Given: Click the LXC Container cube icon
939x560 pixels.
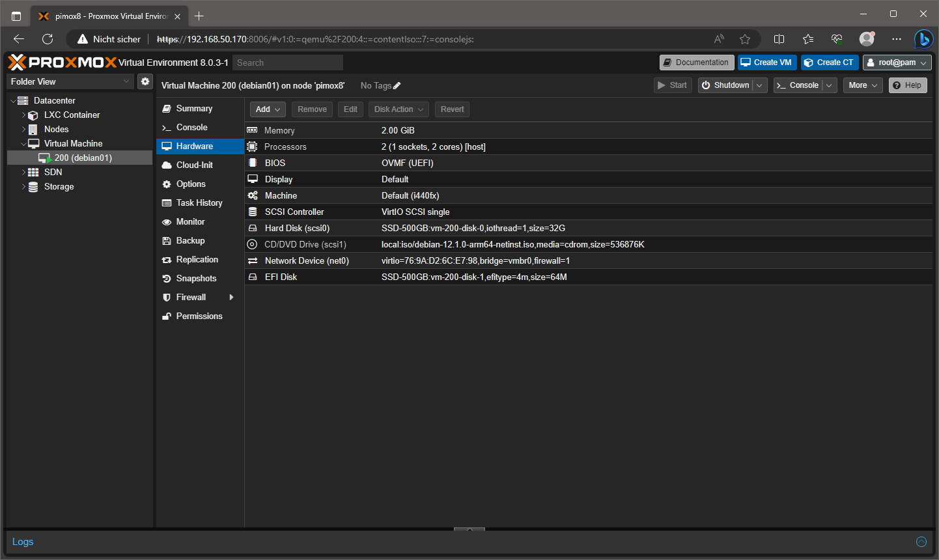Looking at the screenshot, I should coord(33,115).
